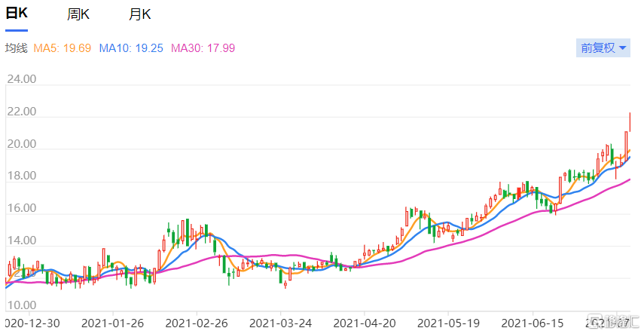Open the 前复权 adjustment dropdown
Image resolution: width=644 pixels, height=334 pixels.
[x=603, y=48]
